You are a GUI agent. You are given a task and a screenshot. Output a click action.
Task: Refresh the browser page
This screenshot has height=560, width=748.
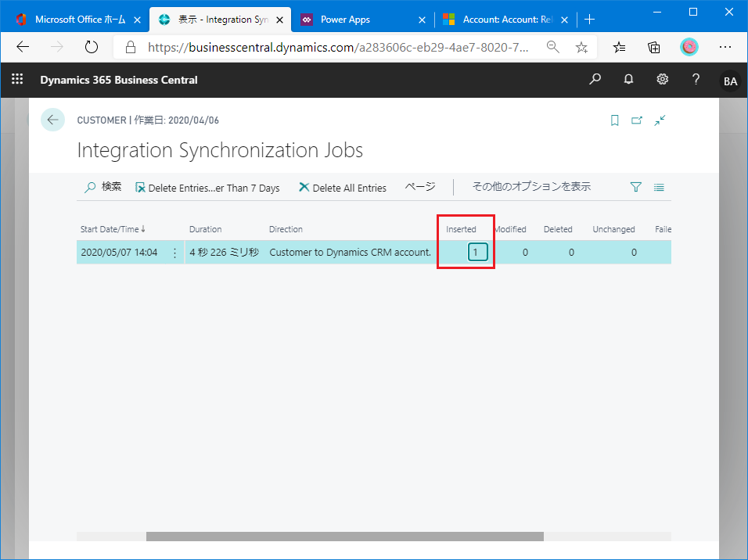pos(91,47)
